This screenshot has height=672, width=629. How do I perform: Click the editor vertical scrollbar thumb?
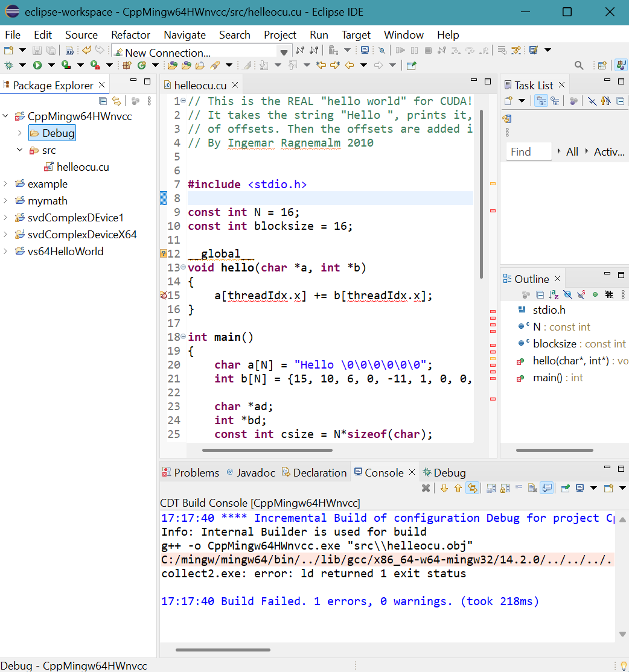(x=481, y=194)
